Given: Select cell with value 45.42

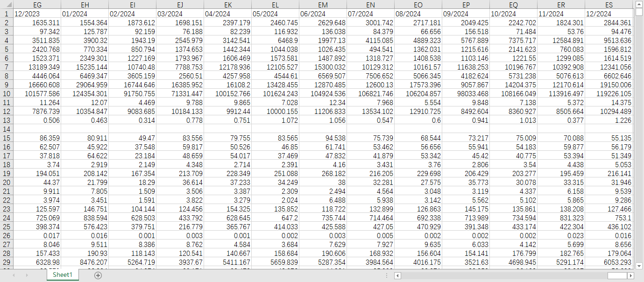Looking at the screenshot, I should click(x=466, y=155).
